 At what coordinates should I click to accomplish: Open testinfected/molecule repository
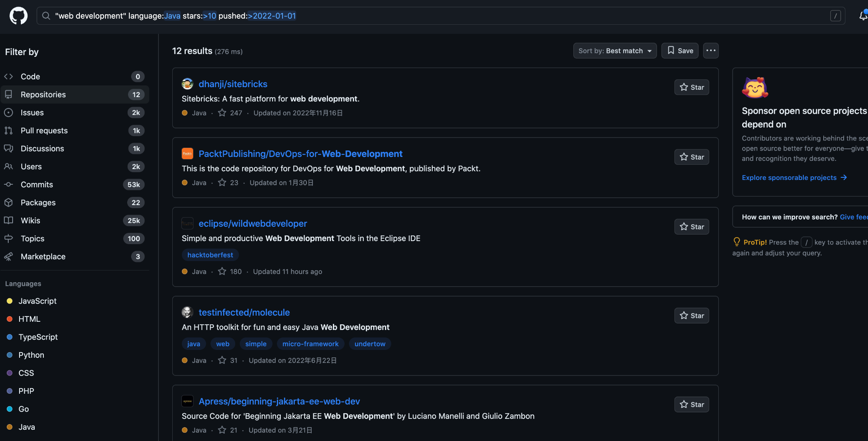[x=244, y=313]
